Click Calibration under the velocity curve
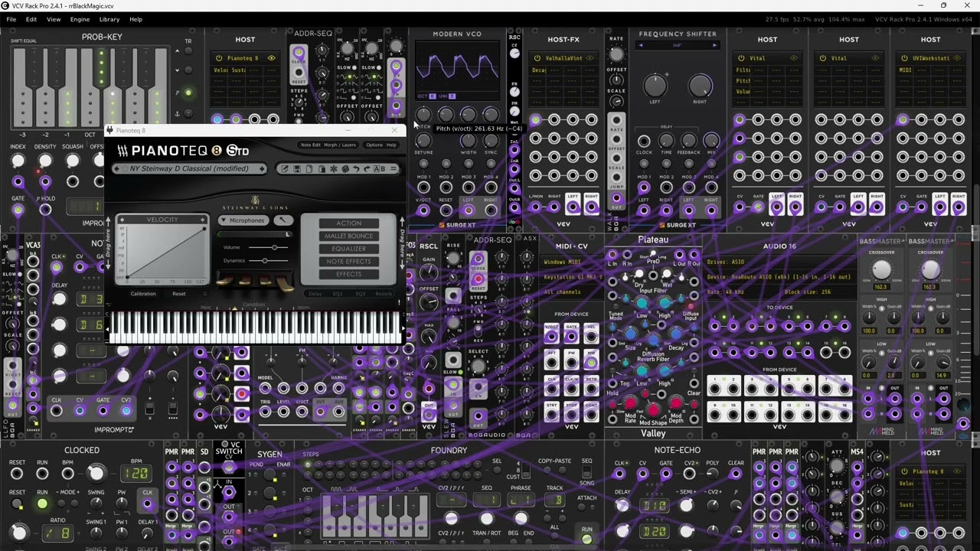 click(x=143, y=294)
